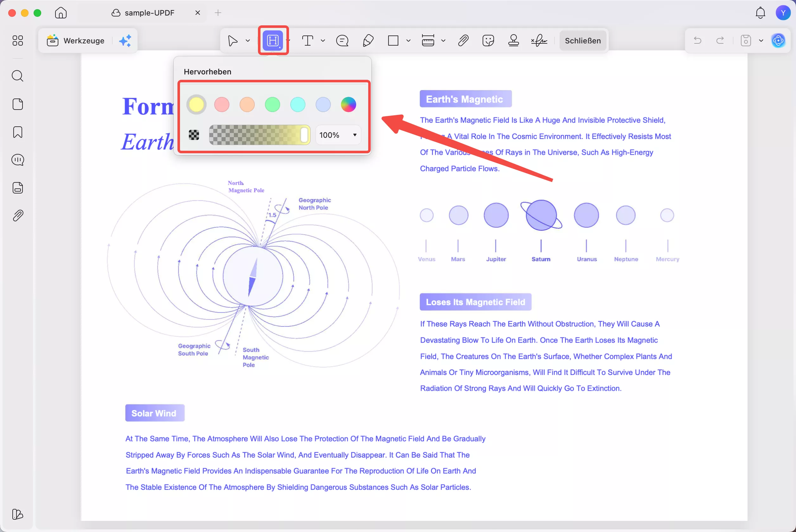Expand the text tool options arrow

point(323,41)
